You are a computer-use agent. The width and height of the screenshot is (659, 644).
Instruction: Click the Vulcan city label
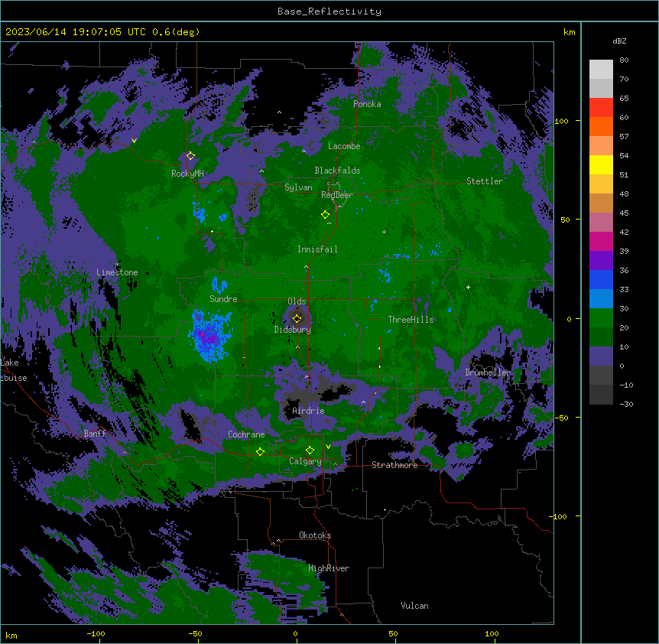pyautogui.click(x=414, y=606)
